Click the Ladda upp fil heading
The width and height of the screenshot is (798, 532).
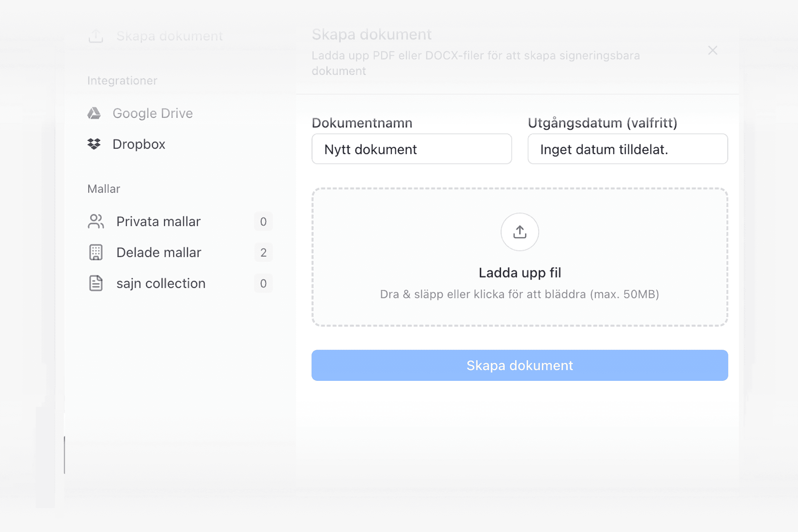pyautogui.click(x=519, y=273)
